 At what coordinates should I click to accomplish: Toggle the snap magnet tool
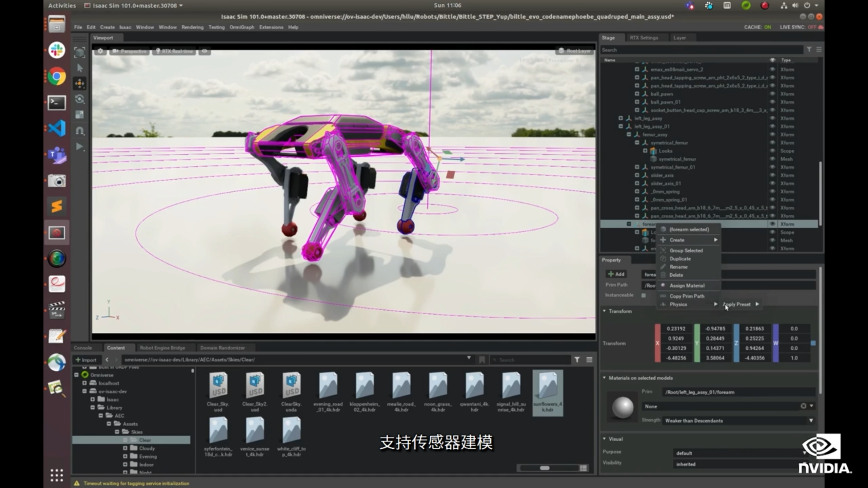click(x=80, y=131)
